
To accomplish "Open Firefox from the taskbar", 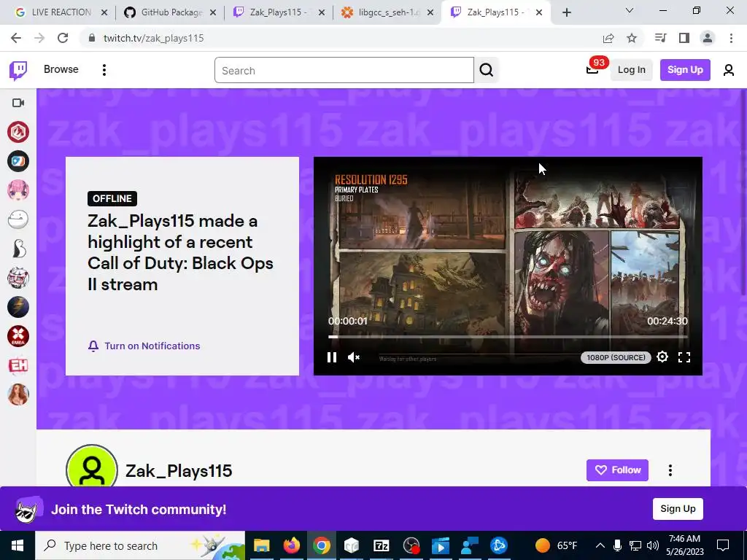I will [292, 545].
